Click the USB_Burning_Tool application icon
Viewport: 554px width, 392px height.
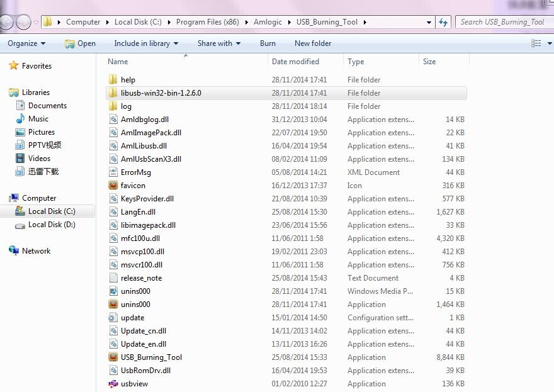click(113, 357)
